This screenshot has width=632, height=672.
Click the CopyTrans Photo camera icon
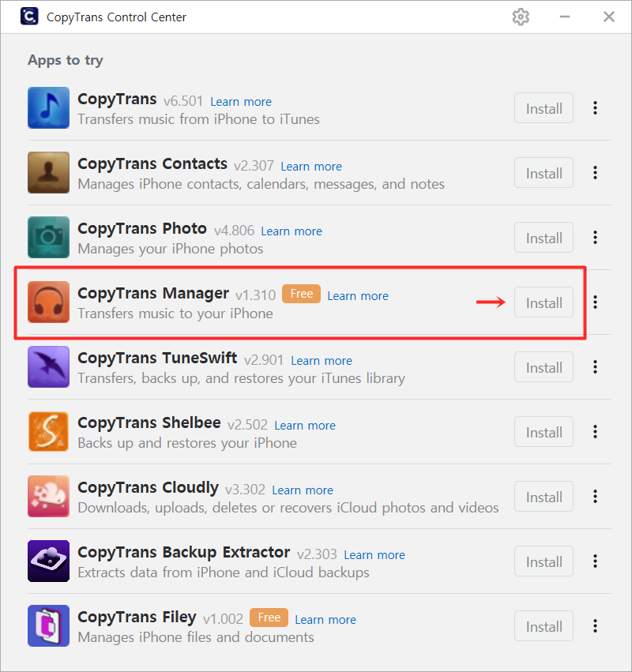point(48,237)
